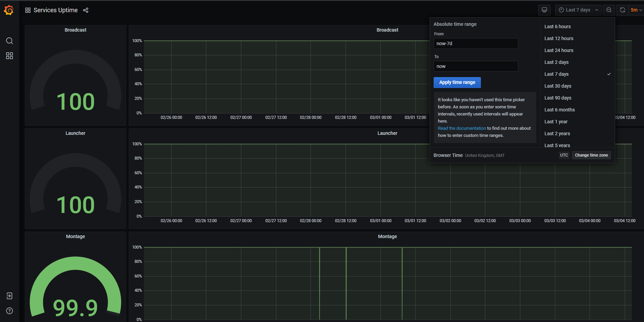Refresh the dashboard now

coord(623,10)
